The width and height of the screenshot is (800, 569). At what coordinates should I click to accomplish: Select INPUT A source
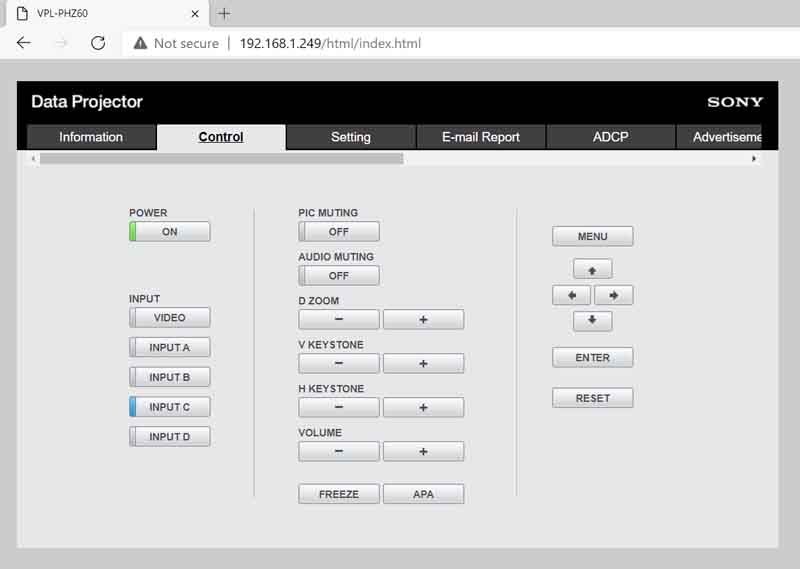tap(169, 348)
